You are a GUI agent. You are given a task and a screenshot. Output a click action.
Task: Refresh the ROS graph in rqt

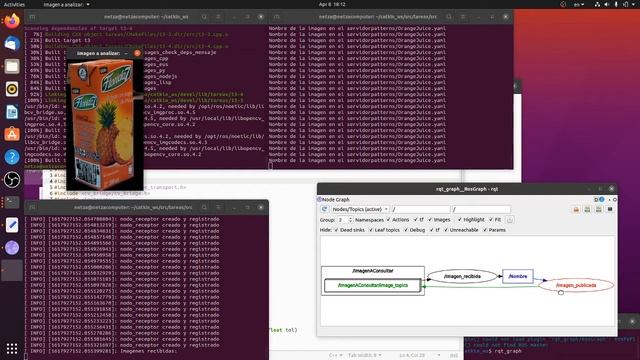click(324, 209)
